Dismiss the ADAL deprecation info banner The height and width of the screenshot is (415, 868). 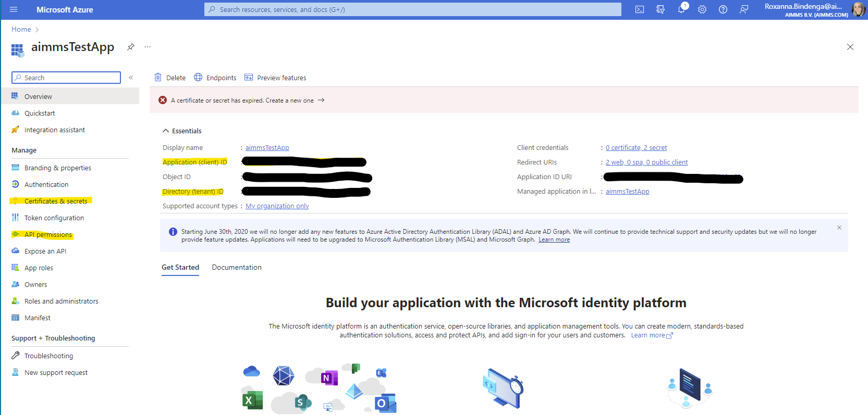point(839,228)
